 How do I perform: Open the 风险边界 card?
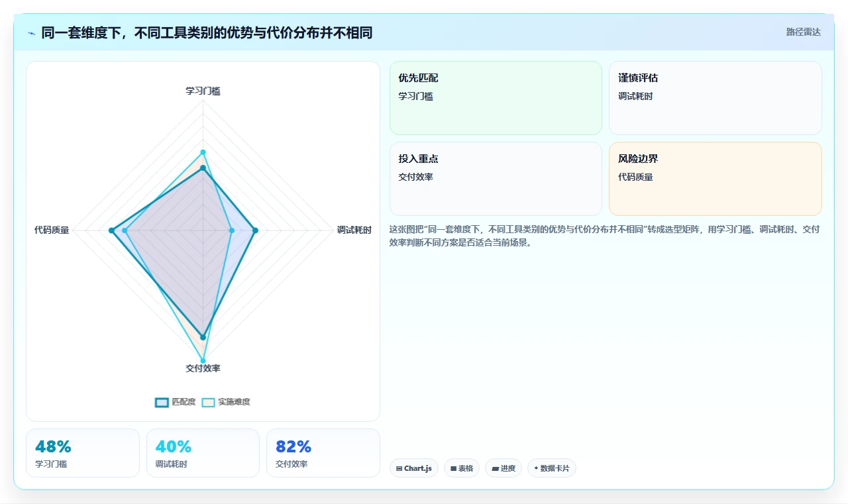(715, 179)
